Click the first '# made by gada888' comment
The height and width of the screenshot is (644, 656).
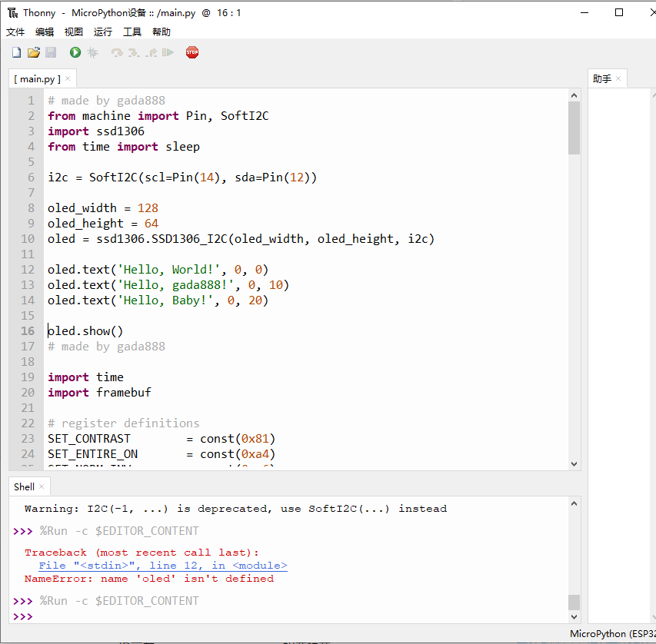coord(106,101)
